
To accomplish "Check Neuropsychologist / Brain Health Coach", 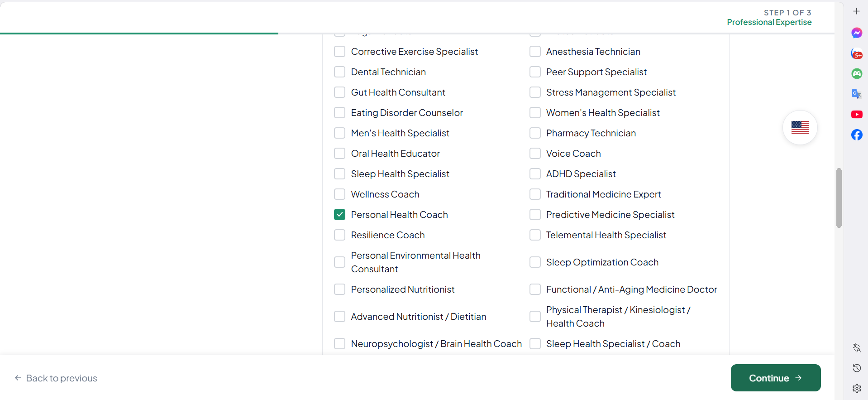I will [340, 343].
